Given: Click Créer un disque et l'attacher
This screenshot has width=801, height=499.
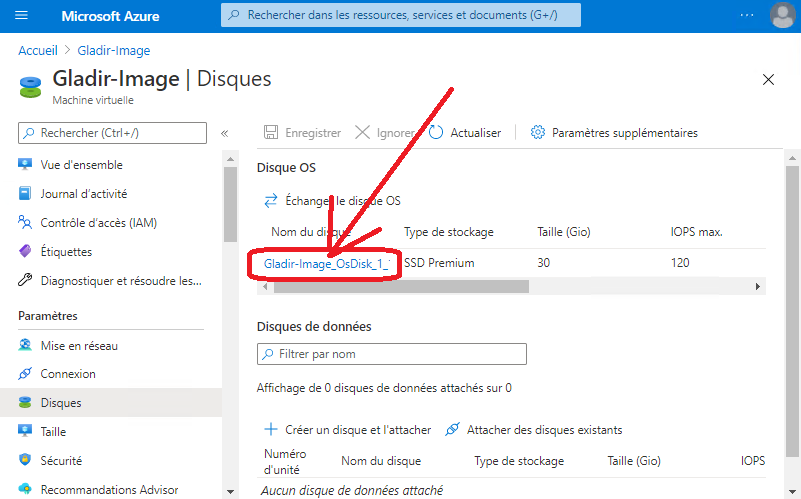Looking at the screenshot, I should (348, 430).
